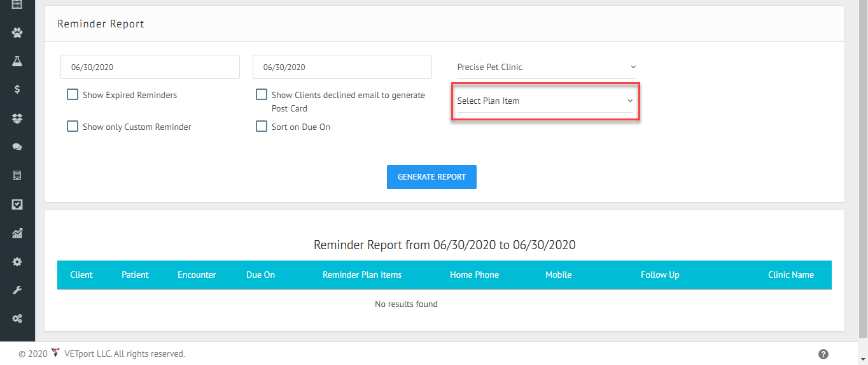Open the Dropbox-style boxes icon

(x=17, y=118)
